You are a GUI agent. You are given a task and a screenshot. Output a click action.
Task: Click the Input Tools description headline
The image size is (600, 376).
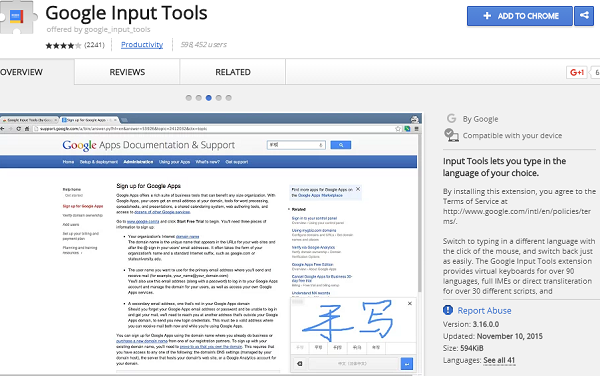504,167
